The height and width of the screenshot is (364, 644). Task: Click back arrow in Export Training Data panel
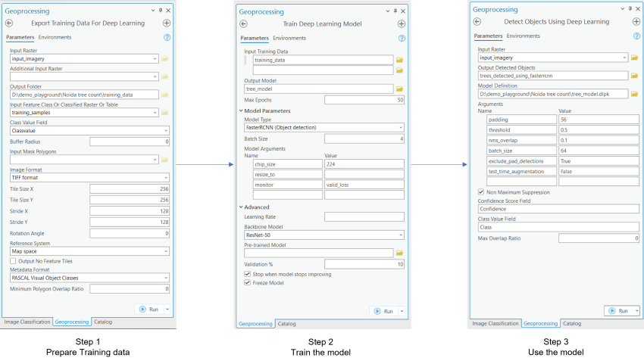coord(10,23)
